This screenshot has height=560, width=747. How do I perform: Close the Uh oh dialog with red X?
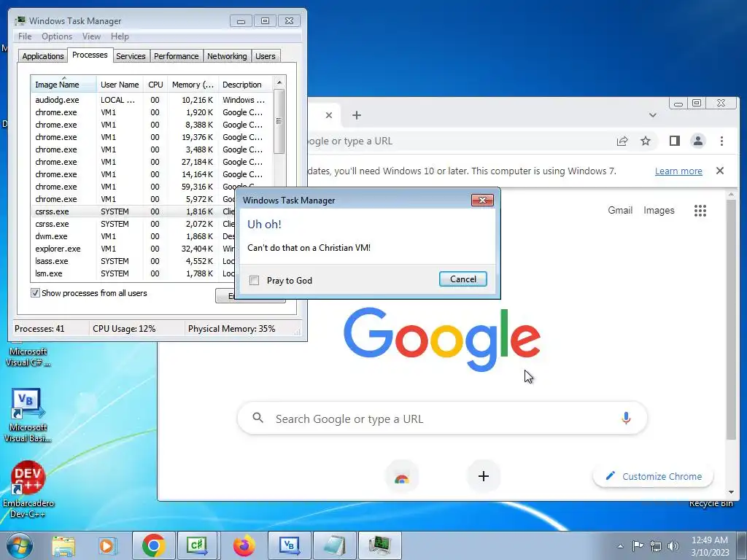482,200
